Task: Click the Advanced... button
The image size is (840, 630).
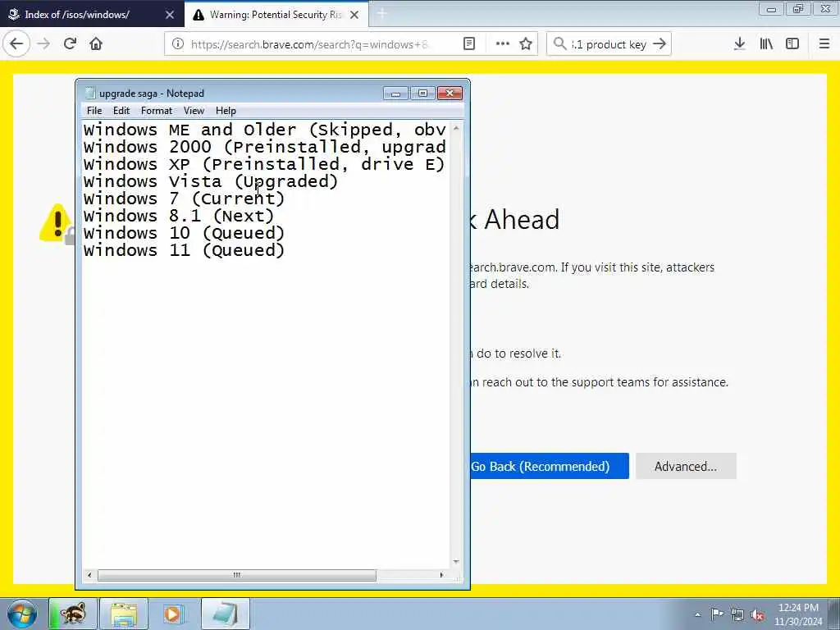Action: coord(686,466)
